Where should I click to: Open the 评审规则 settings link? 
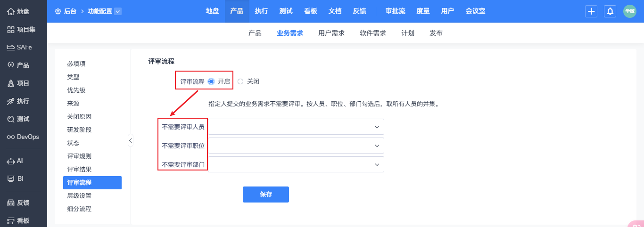coord(79,156)
